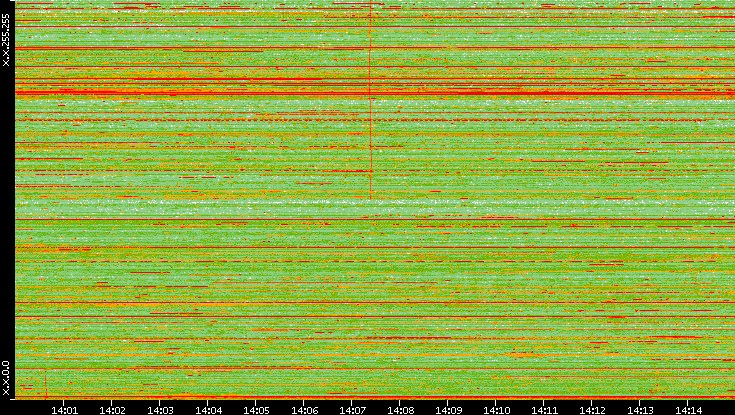Click the 14:04 time axis label
The height and width of the screenshot is (415, 735).
click(x=209, y=410)
